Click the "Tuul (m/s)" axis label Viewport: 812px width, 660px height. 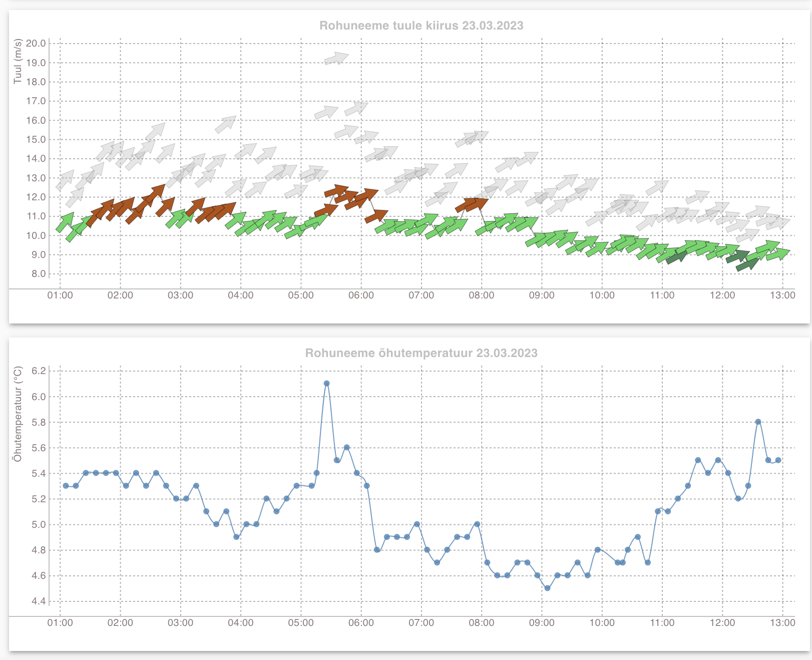coord(18,61)
